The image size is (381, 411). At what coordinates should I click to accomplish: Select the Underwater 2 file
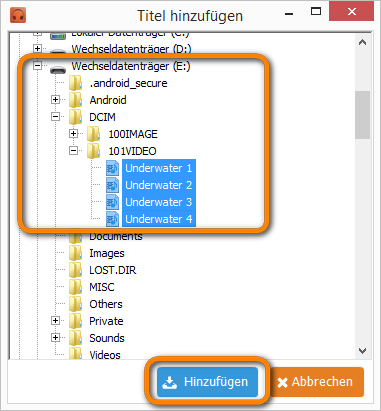[159, 185]
